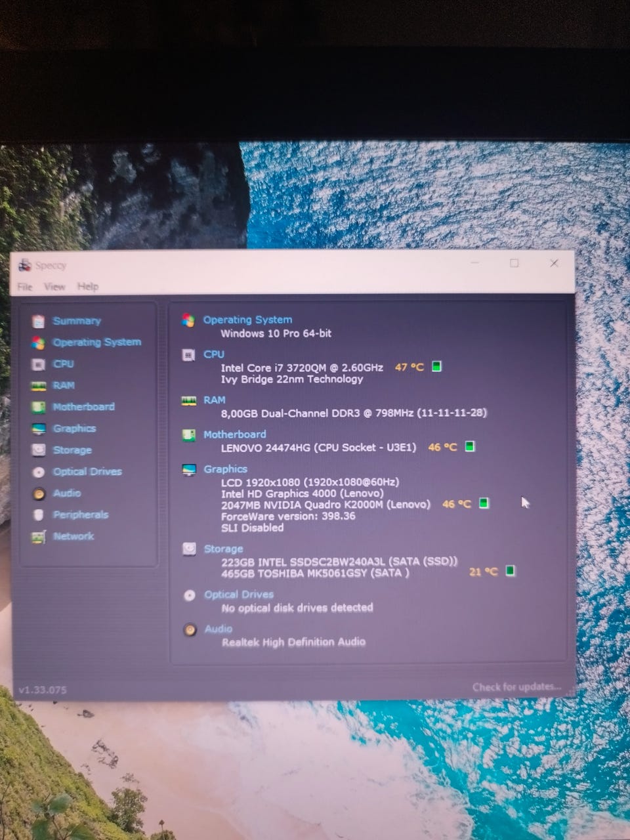Screen dimensions: 630x840
Task: Click the green indicator beside Quadro K2000M temperature
Action: (484, 503)
